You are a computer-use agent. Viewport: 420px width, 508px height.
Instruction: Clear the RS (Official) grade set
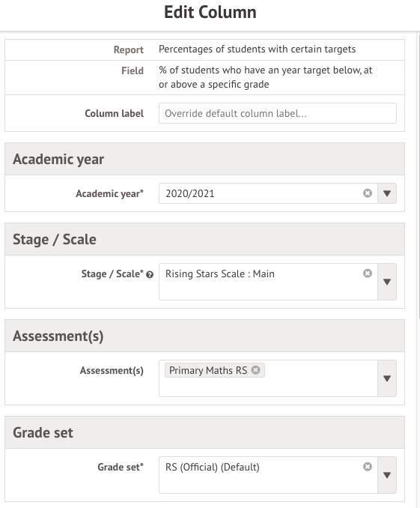(367, 467)
